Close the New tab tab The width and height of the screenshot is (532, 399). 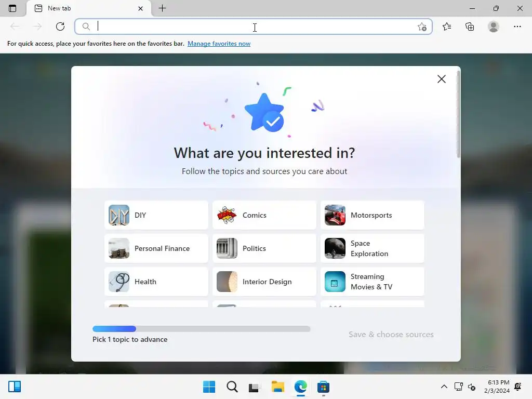(x=140, y=8)
